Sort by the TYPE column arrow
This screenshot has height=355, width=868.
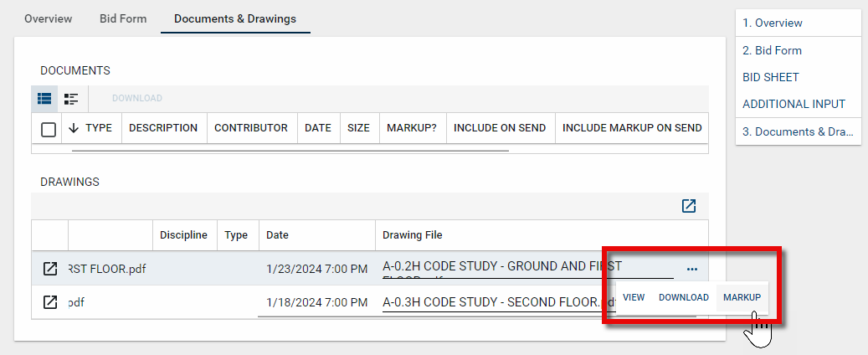(74, 128)
